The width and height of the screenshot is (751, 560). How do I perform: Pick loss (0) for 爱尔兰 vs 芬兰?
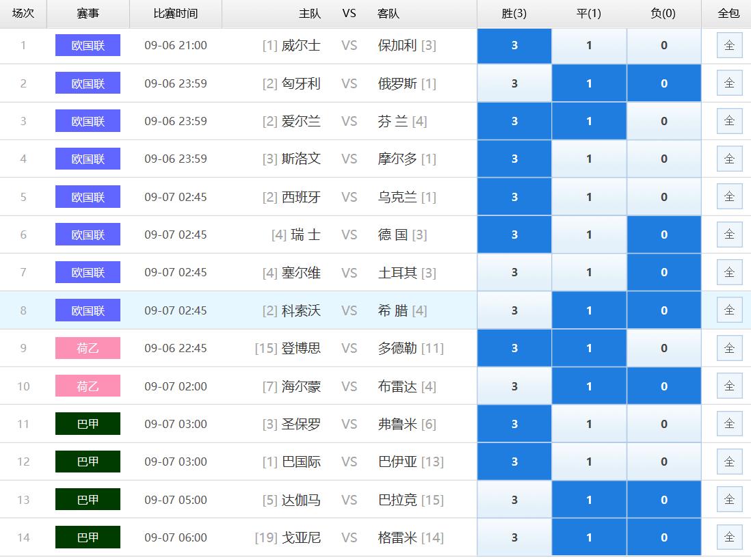[664, 122]
